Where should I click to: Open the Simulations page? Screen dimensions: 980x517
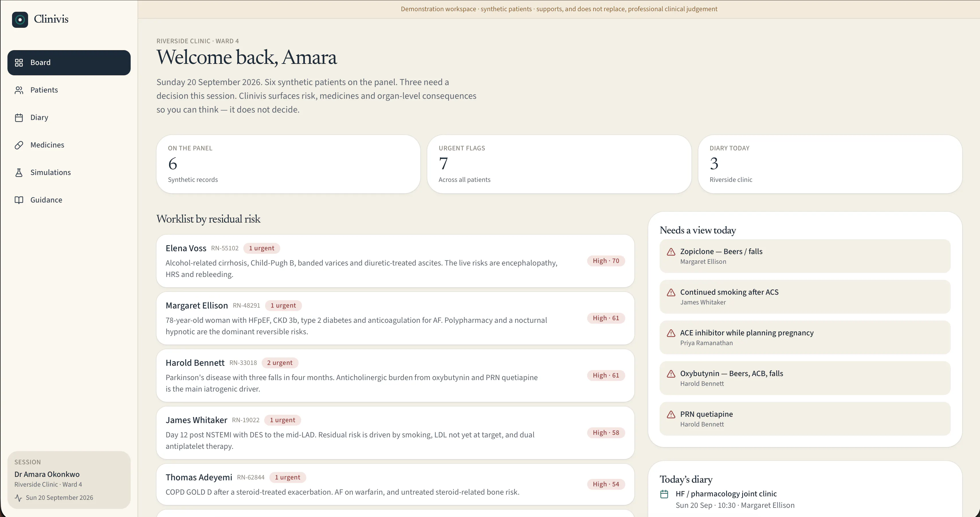[69, 173]
